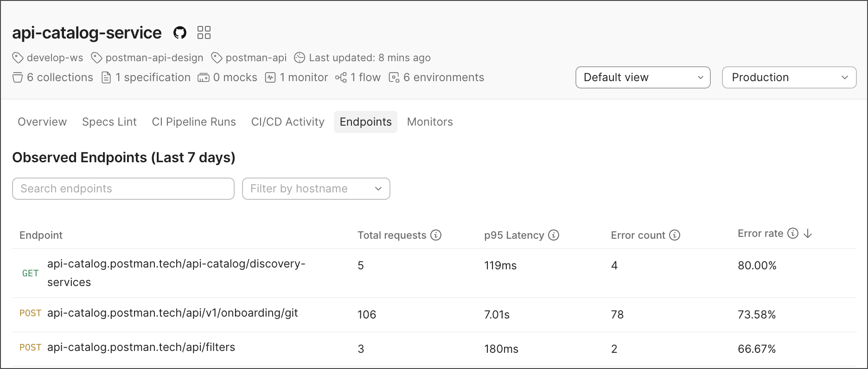Screen dimensions: 868x369
Task: Click the GET method label
Action: coord(30,274)
